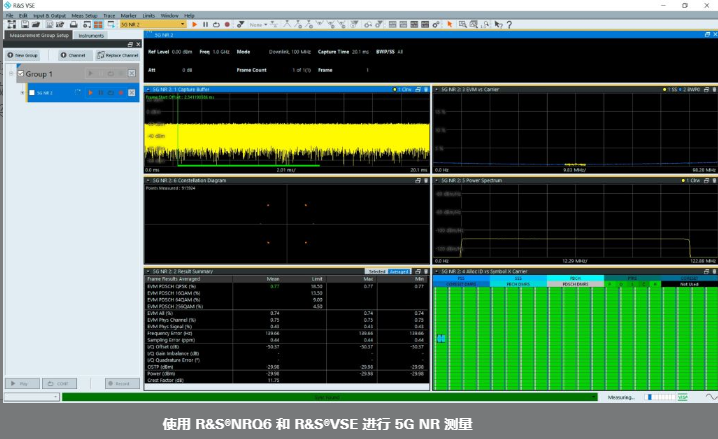
Task: Select the zoom magnifier tool in the toolbar
Action: tap(462, 24)
